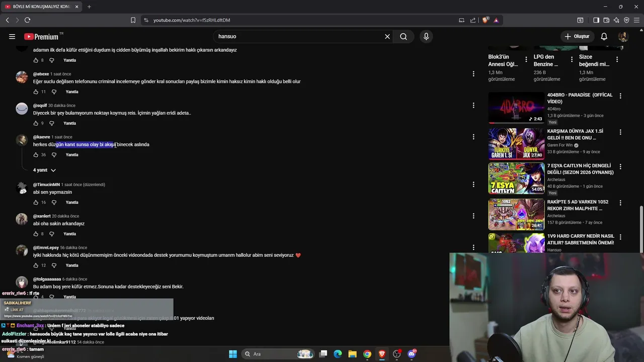Open the 7 EŞYA CAITLYN video thumbnail
The image size is (644, 362).
(x=516, y=178)
